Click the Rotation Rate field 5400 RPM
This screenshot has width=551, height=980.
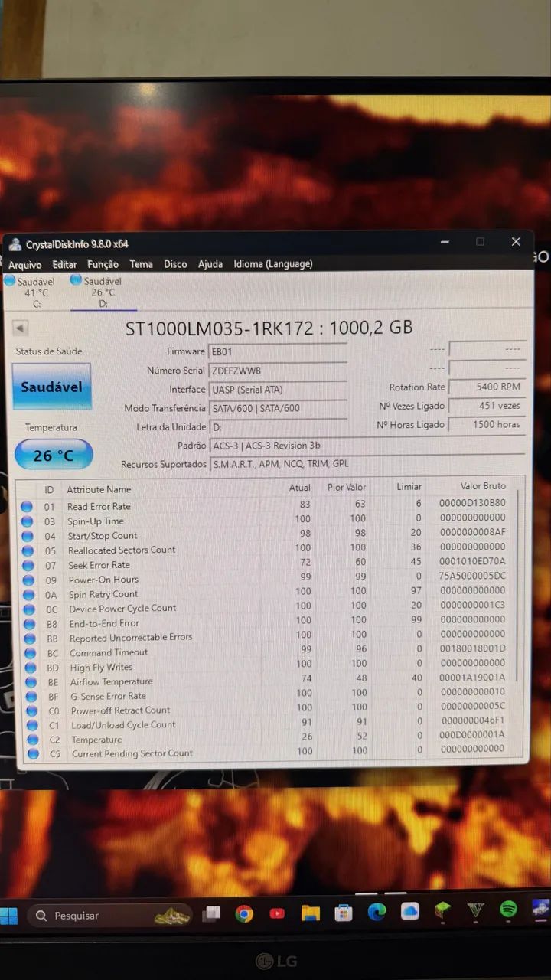(487, 387)
